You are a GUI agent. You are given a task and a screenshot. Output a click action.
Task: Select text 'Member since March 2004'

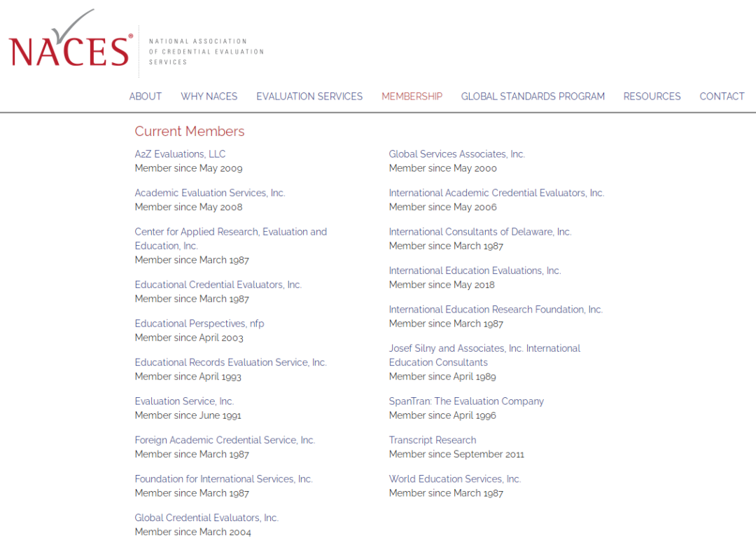click(193, 532)
